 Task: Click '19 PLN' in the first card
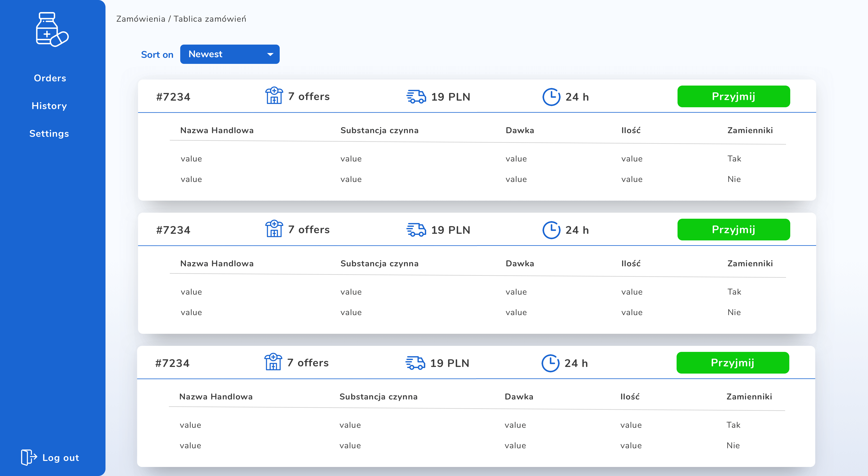point(450,97)
